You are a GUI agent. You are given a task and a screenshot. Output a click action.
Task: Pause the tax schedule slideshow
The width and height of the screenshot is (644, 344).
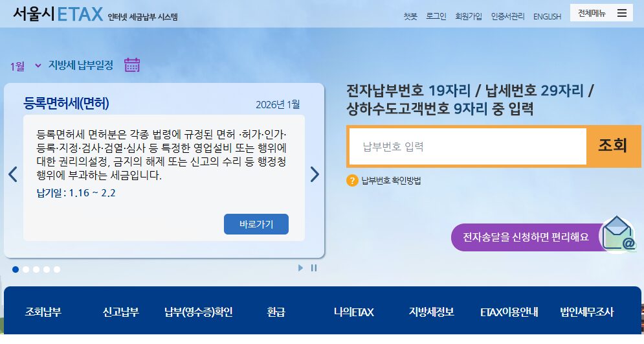pyautogui.click(x=314, y=268)
